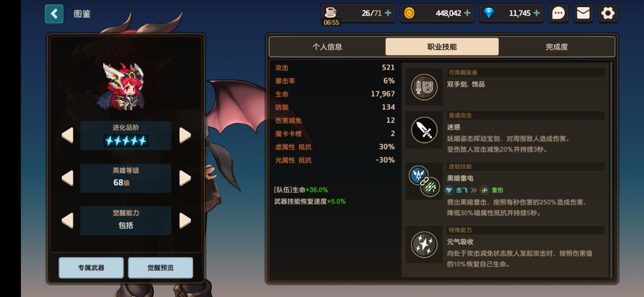
Task: Decrease 英雄等级 with left arrow
Action: [68, 178]
